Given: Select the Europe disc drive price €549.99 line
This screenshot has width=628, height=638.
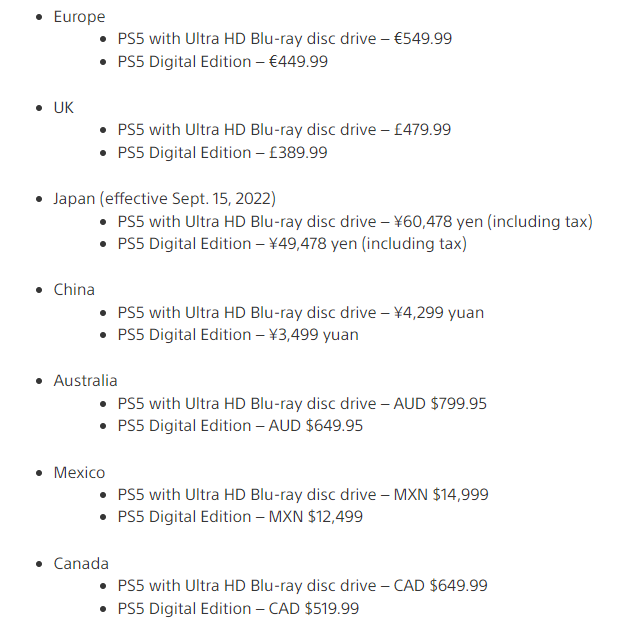Looking at the screenshot, I should (x=284, y=39).
